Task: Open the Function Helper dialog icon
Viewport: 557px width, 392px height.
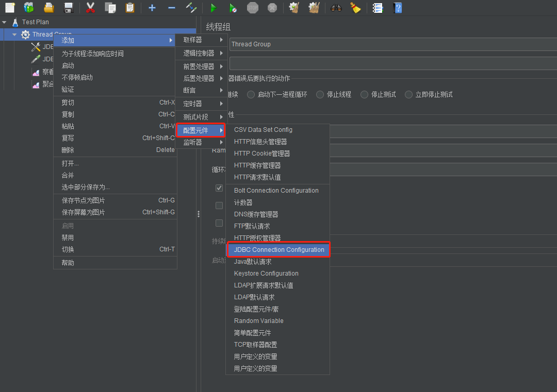Action: click(x=378, y=8)
